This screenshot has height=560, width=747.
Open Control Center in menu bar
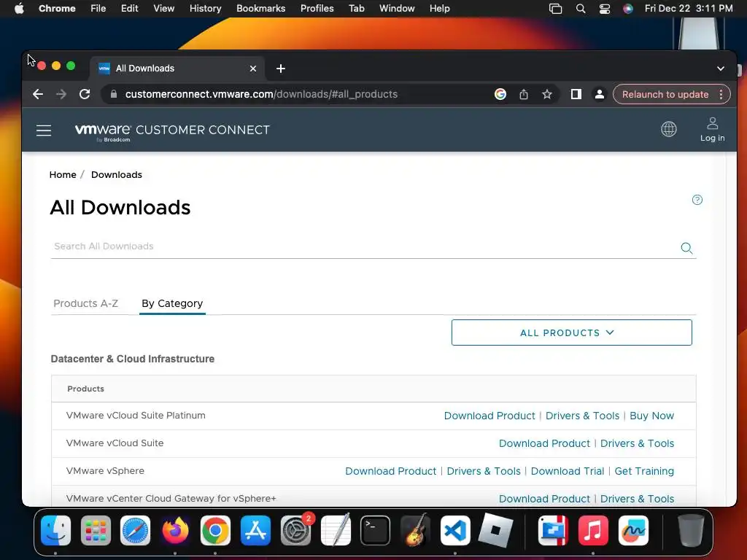click(x=604, y=9)
